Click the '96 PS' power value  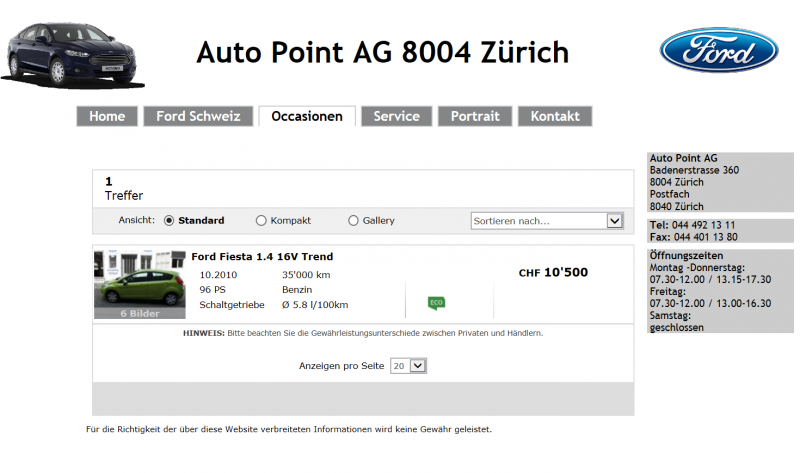pyautogui.click(x=212, y=290)
